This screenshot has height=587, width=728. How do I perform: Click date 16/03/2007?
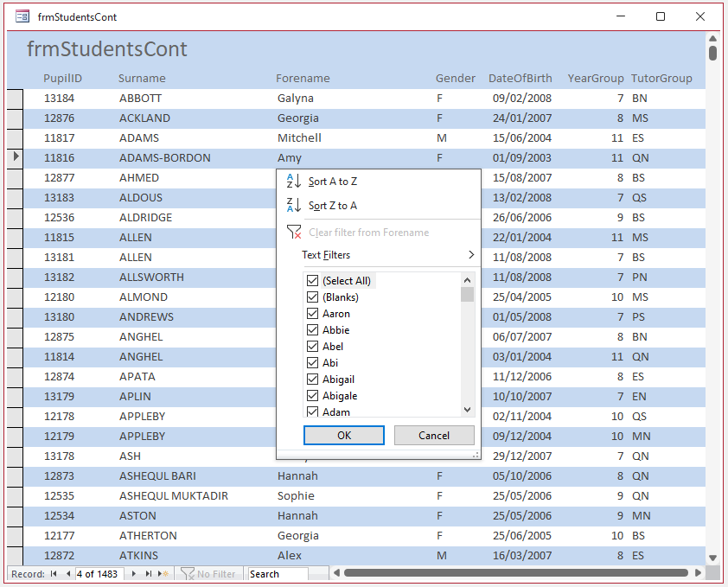[x=522, y=555]
